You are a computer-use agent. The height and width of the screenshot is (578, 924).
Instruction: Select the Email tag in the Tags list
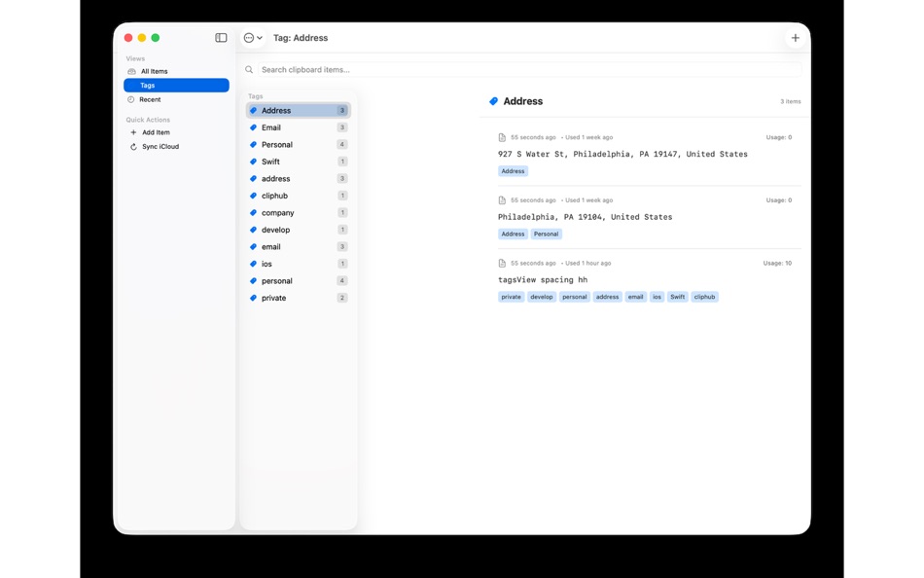pyautogui.click(x=270, y=127)
